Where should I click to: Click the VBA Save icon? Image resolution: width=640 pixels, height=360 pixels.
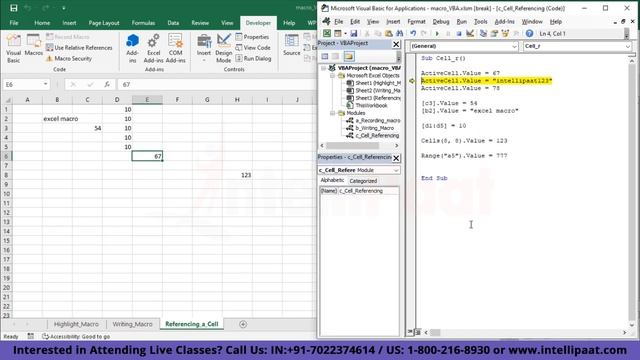click(354, 33)
